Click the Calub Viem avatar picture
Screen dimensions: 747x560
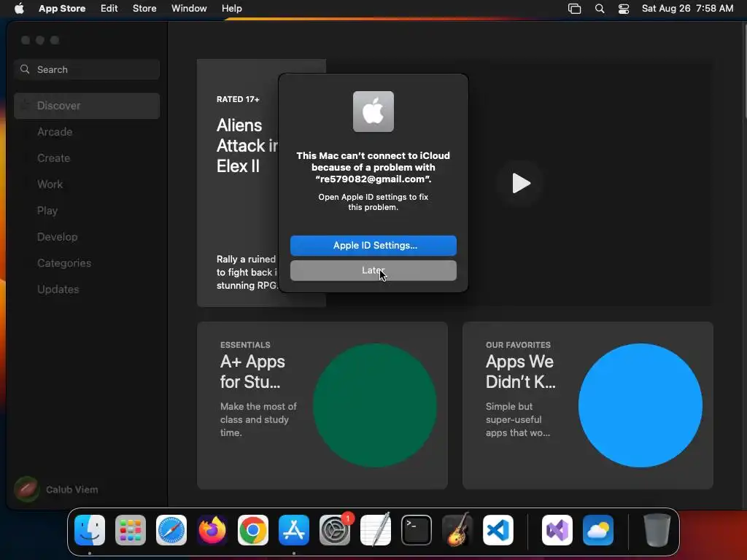[x=26, y=489]
